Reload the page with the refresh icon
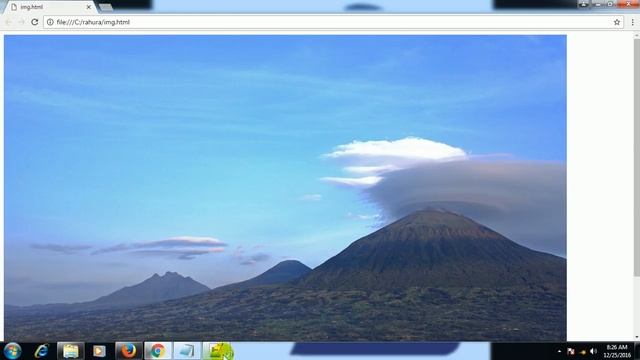 pos(35,22)
